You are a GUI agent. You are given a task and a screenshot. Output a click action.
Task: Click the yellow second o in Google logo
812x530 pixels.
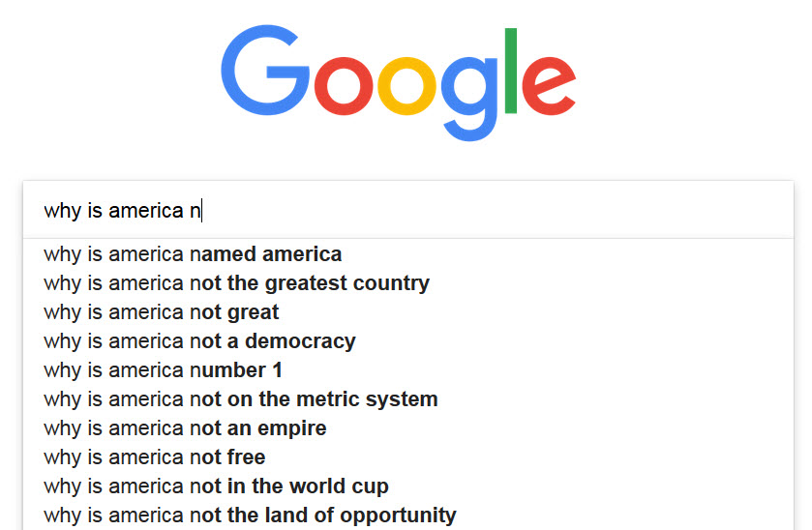[x=407, y=86]
